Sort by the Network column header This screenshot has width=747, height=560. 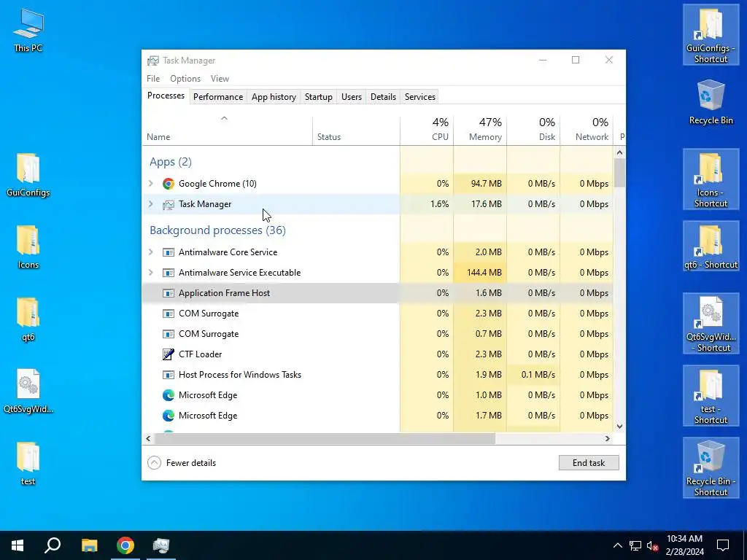click(587, 130)
